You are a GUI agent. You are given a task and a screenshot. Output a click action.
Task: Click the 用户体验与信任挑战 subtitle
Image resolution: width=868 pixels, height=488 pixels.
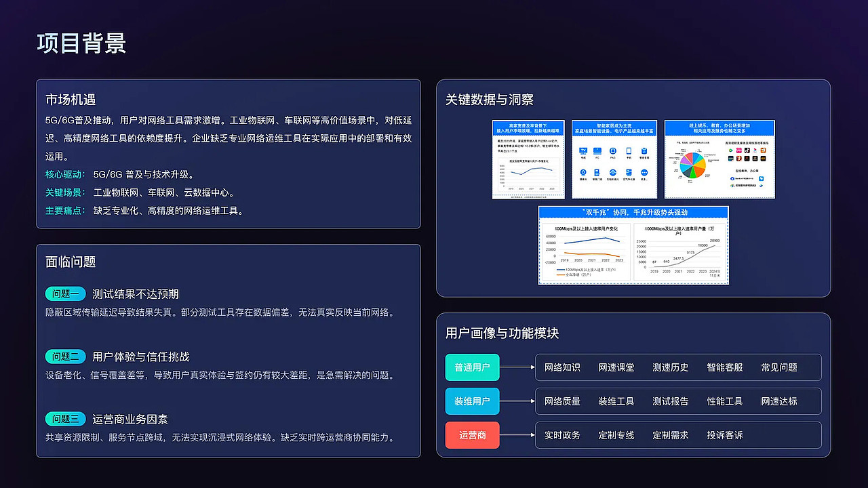(141, 357)
